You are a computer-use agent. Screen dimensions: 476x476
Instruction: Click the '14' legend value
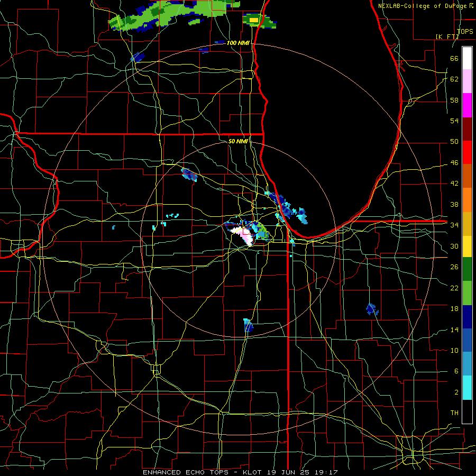pyautogui.click(x=454, y=329)
